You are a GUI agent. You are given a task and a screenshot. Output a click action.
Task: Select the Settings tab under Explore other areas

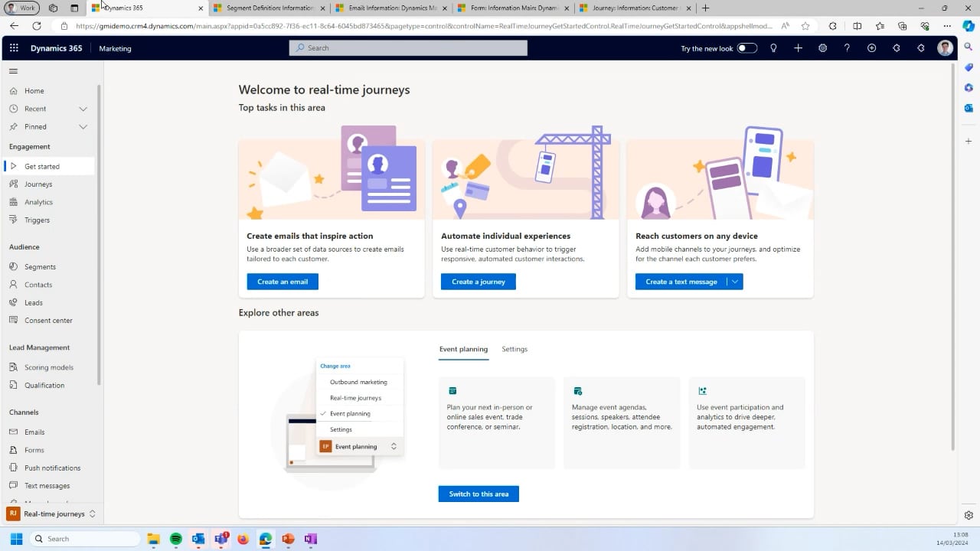514,349
